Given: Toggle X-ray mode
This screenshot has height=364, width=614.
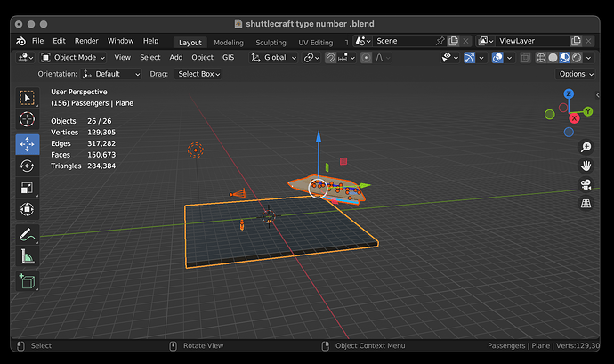Looking at the screenshot, I should (x=525, y=58).
